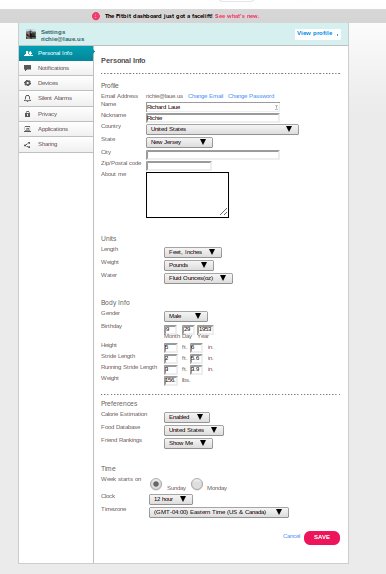
Task: Open the Country dropdown
Action: 222,129
